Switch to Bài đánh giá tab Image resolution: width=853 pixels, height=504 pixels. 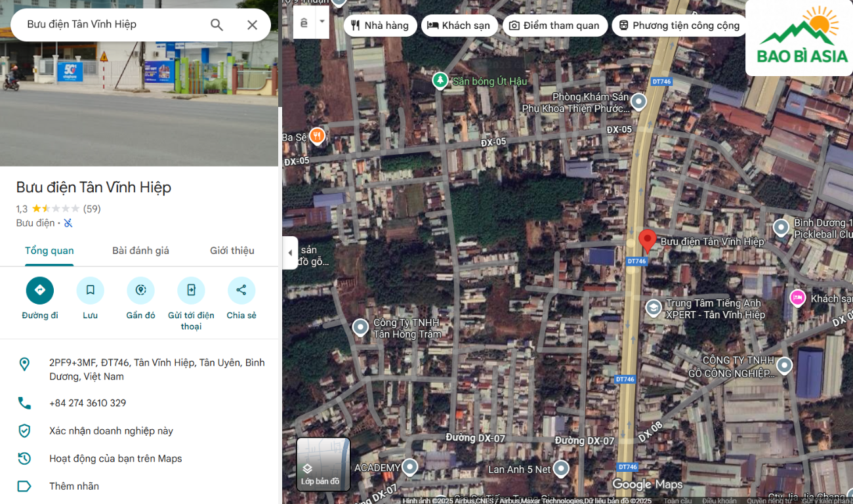click(x=140, y=251)
